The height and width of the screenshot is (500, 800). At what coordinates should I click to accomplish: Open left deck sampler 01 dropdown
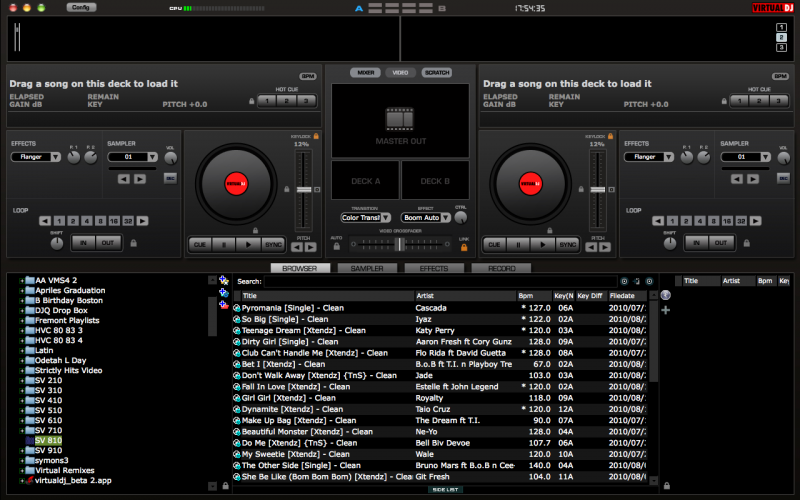click(152, 157)
